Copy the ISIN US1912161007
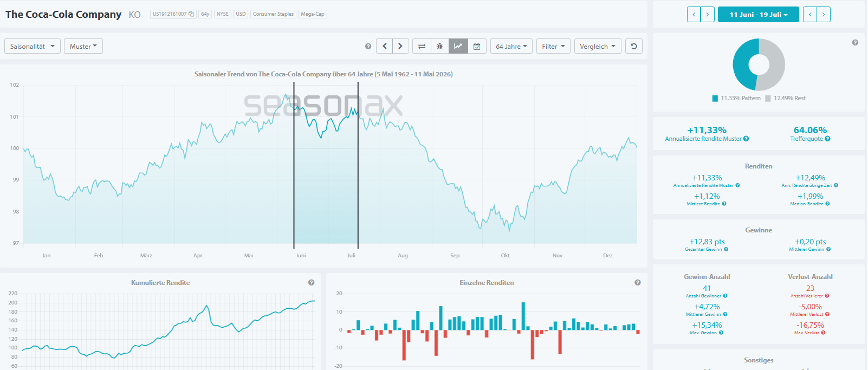868x370 pixels. 191,14
